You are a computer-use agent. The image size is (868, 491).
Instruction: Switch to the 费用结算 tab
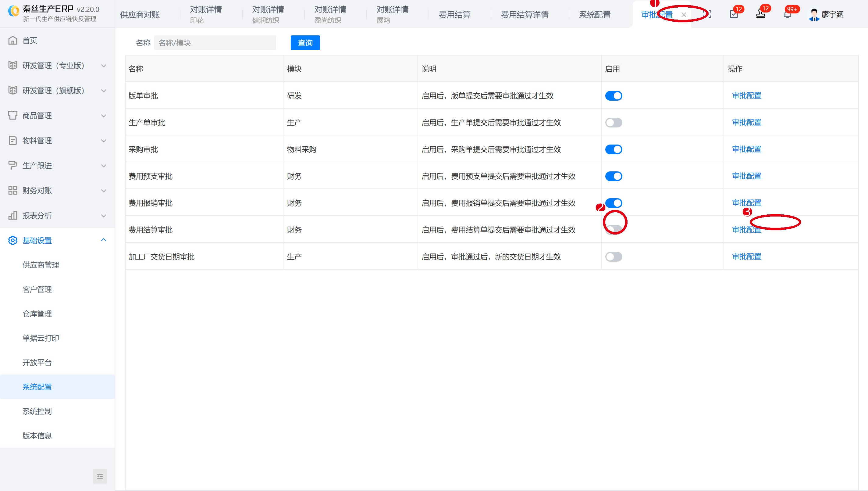[x=454, y=15]
